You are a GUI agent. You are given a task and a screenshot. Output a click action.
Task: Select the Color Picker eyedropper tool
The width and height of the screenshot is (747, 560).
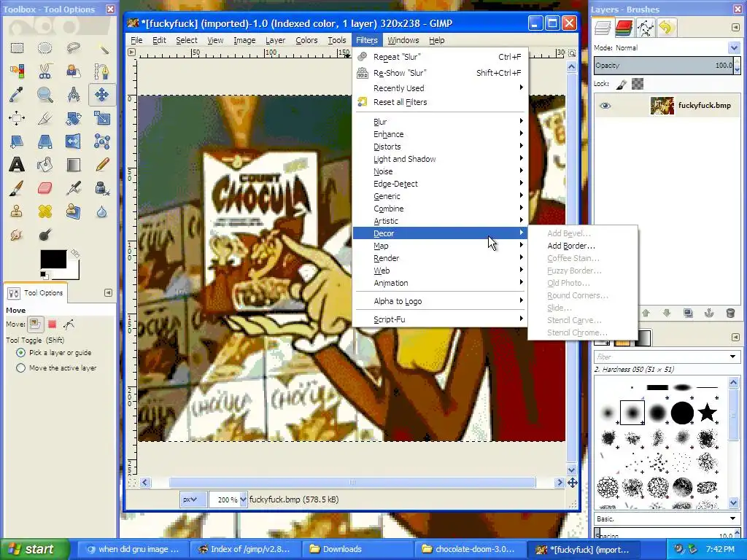click(x=18, y=95)
